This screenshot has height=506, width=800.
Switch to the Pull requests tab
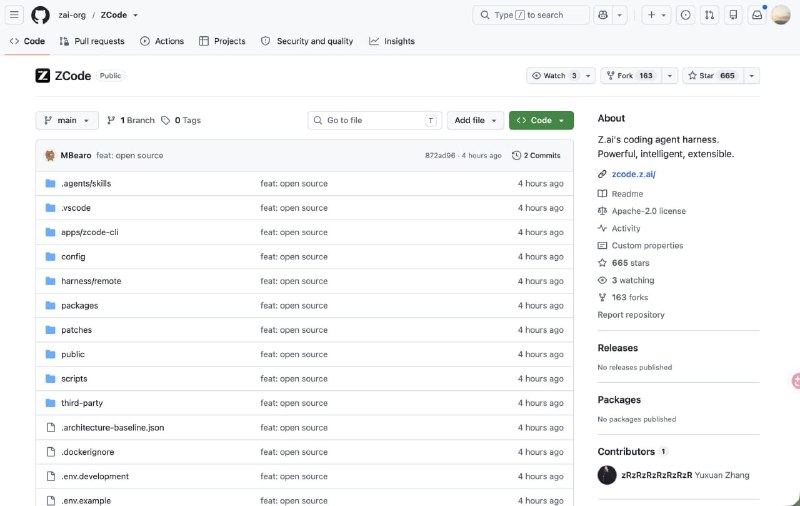[x=92, y=41]
